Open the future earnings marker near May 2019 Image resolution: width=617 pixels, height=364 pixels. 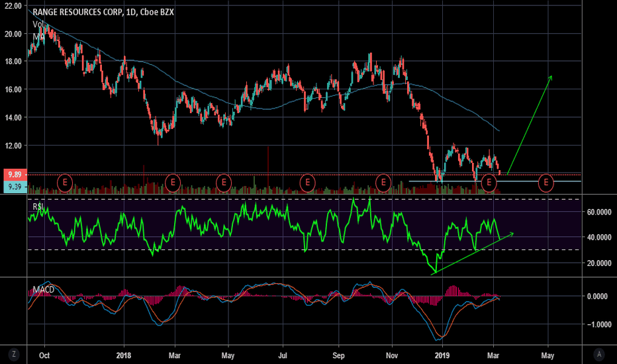point(546,183)
